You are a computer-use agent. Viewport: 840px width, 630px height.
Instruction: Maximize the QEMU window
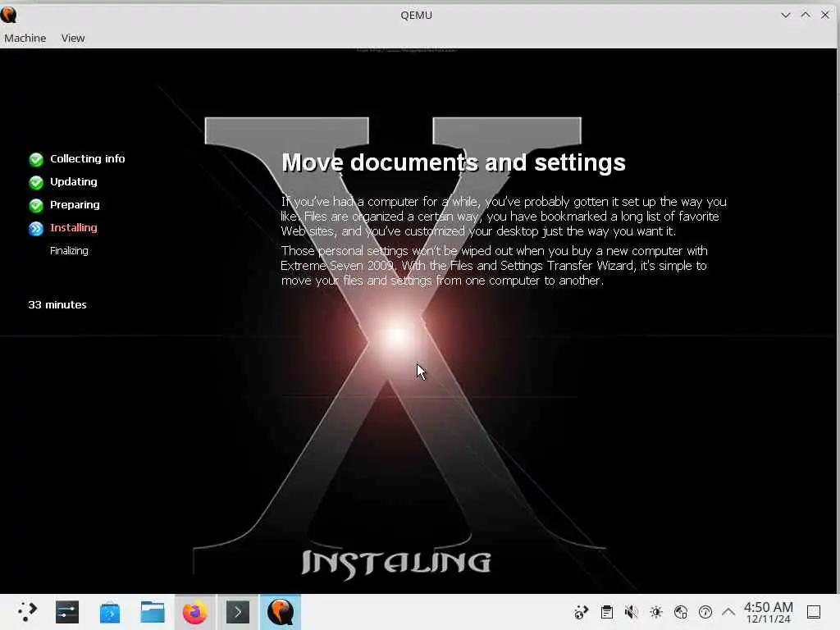tap(806, 15)
